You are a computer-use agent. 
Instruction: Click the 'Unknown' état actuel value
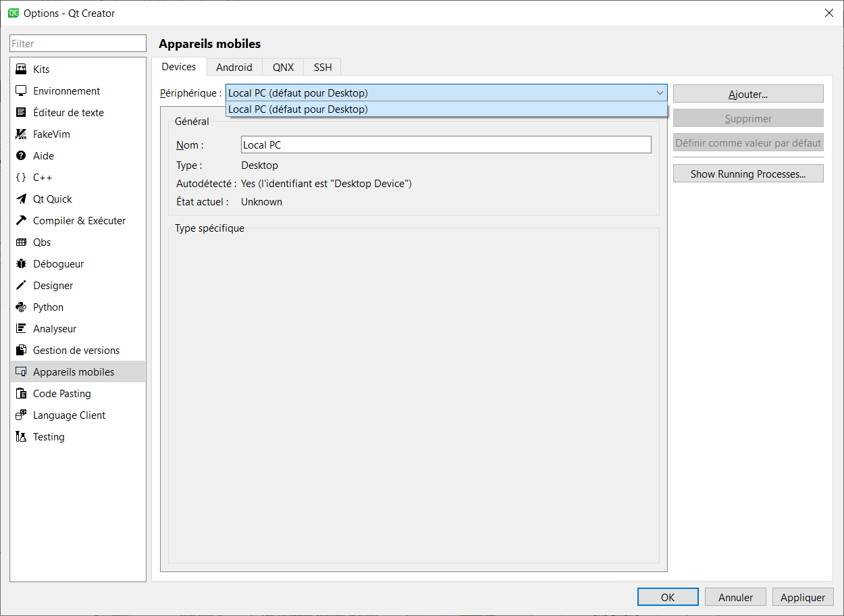pyautogui.click(x=261, y=202)
